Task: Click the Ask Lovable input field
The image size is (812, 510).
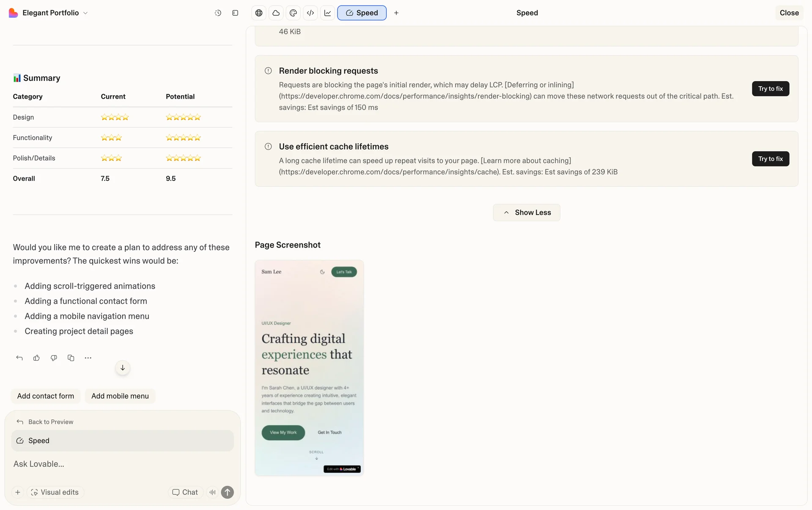Action: pos(123,464)
